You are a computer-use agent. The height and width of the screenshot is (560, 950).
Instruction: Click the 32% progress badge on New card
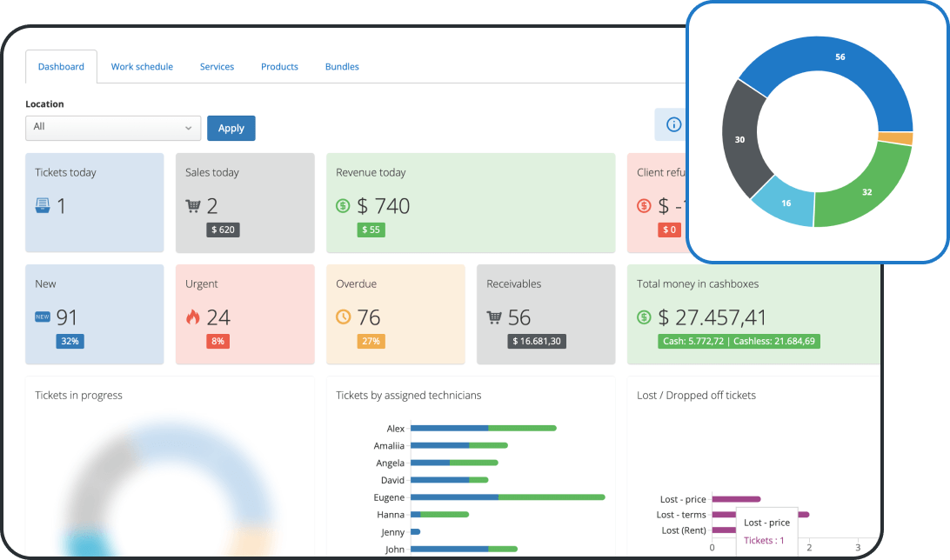point(68,342)
